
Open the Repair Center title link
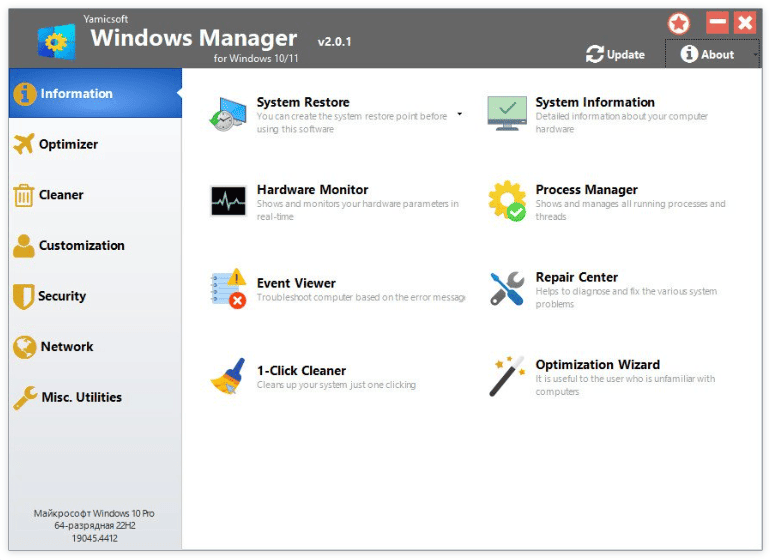point(577,277)
